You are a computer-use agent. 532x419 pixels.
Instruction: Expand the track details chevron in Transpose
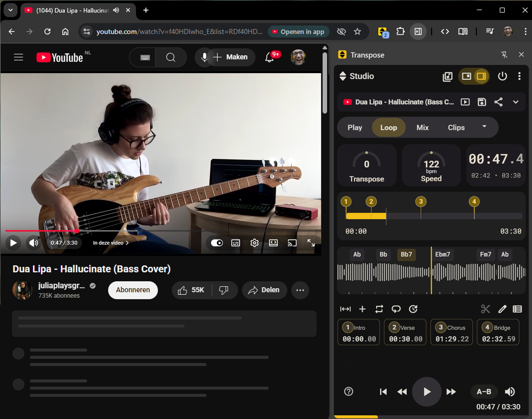pyautogui.click(x=516, y=102)
